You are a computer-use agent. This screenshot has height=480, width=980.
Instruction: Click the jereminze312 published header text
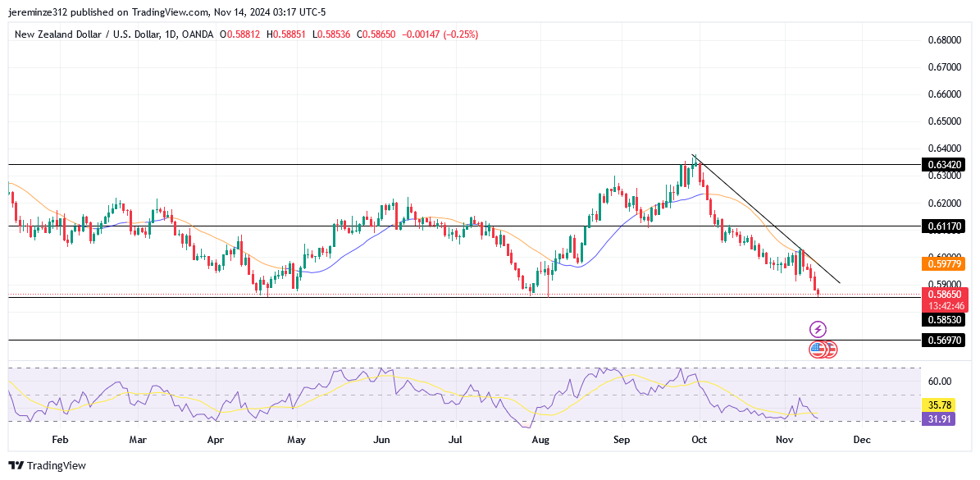click(x=166, y=11)
